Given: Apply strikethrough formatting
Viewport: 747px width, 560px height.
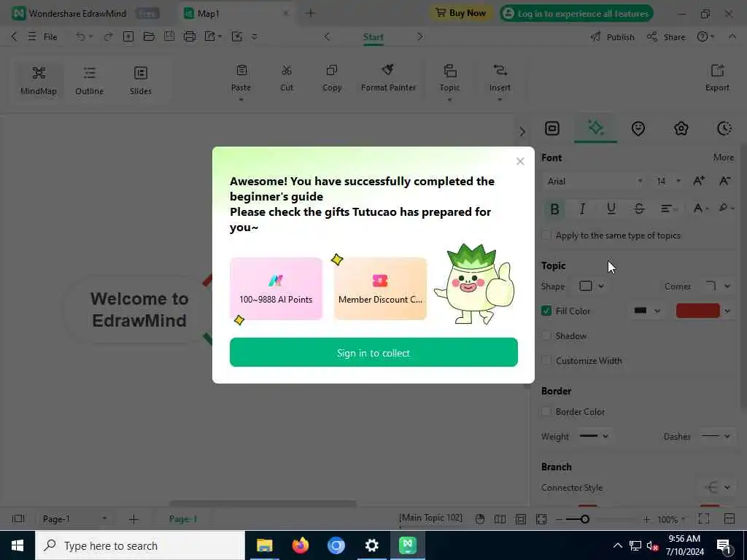Looking at the screenshot, I should [639, 209].
